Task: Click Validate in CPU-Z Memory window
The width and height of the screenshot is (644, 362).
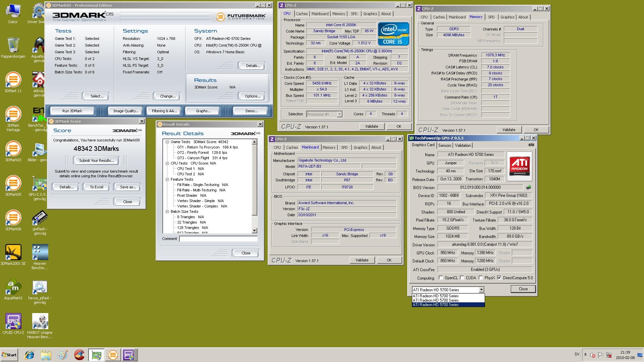Action: pyautogui.click(x=508, y=130)
